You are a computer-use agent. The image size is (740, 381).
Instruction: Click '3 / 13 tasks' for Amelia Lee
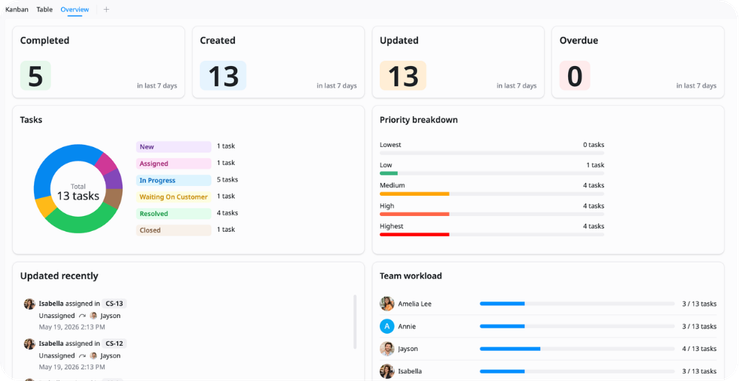(699, 304)
